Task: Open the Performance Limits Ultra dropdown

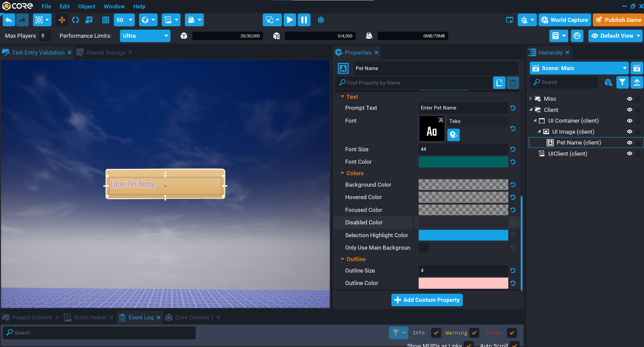Action: [145, 36]
